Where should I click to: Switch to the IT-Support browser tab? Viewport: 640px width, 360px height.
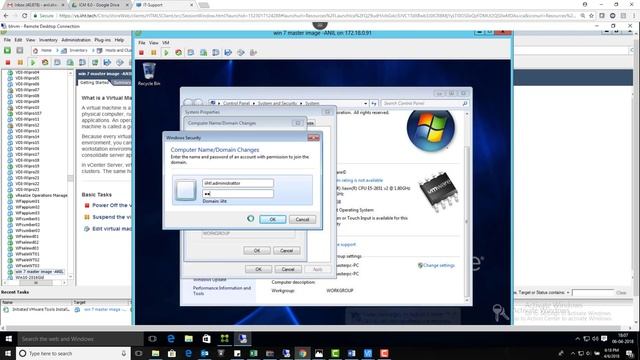pyautogui.click(x=164, y=5)
